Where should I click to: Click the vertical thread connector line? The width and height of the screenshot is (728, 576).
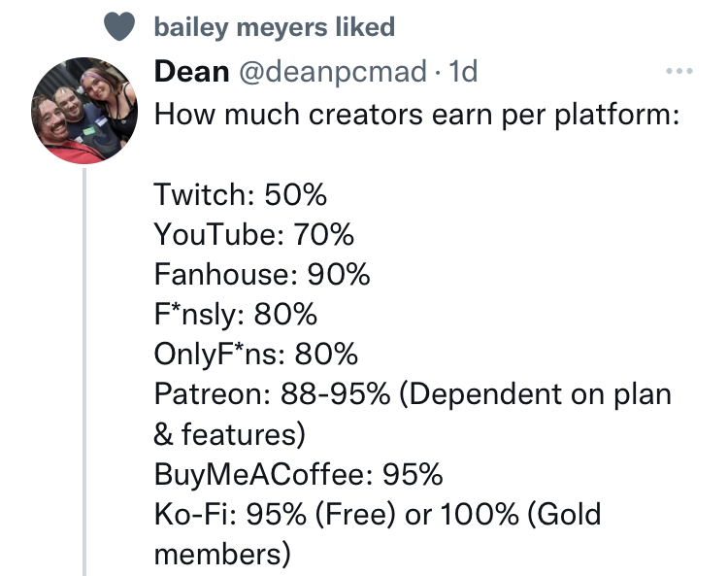(84, 372)
